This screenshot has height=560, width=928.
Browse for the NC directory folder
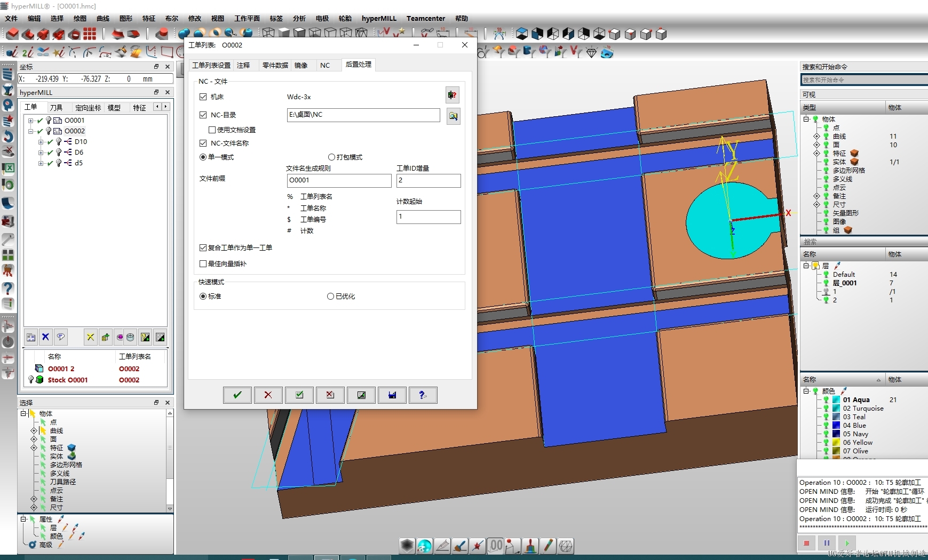[x=453, y=116]
